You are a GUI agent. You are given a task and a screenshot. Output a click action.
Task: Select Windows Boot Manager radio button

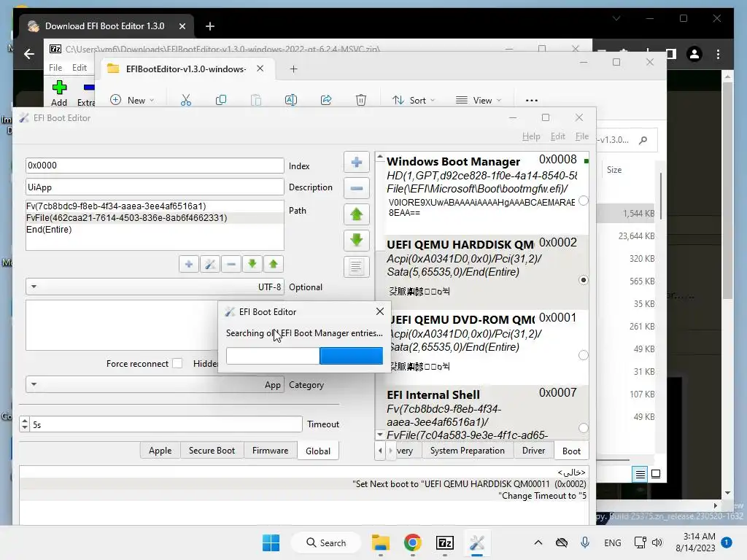(x=583, y=201)
